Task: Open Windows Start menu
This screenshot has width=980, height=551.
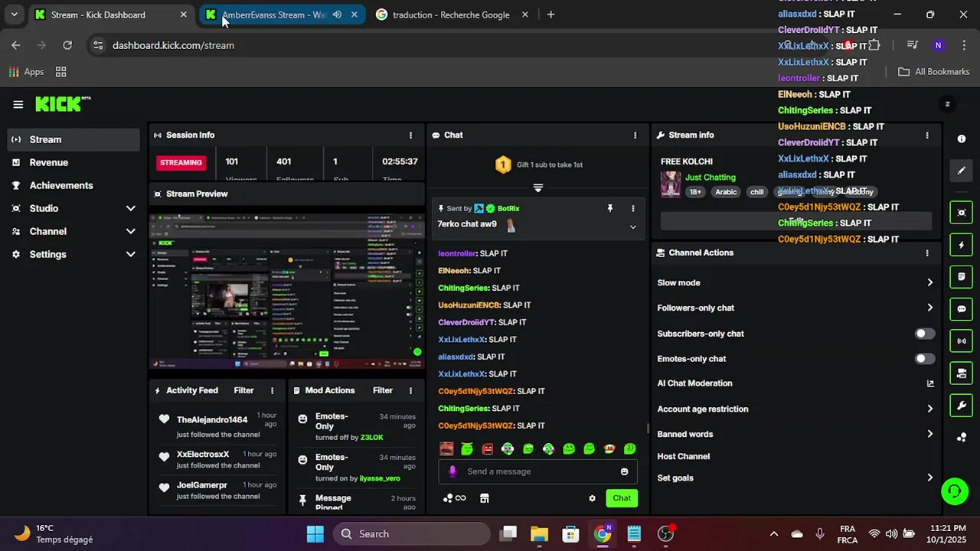Action: tap(315, 534)
